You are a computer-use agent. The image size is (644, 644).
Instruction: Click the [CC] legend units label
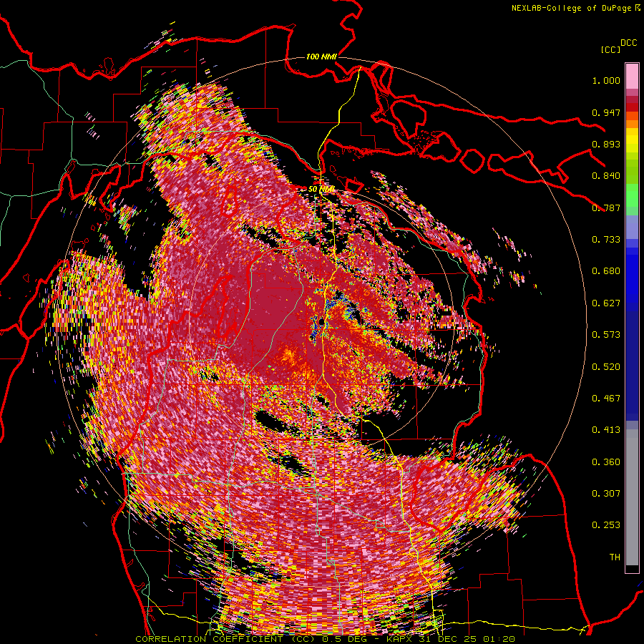click(x=610, y=49)
